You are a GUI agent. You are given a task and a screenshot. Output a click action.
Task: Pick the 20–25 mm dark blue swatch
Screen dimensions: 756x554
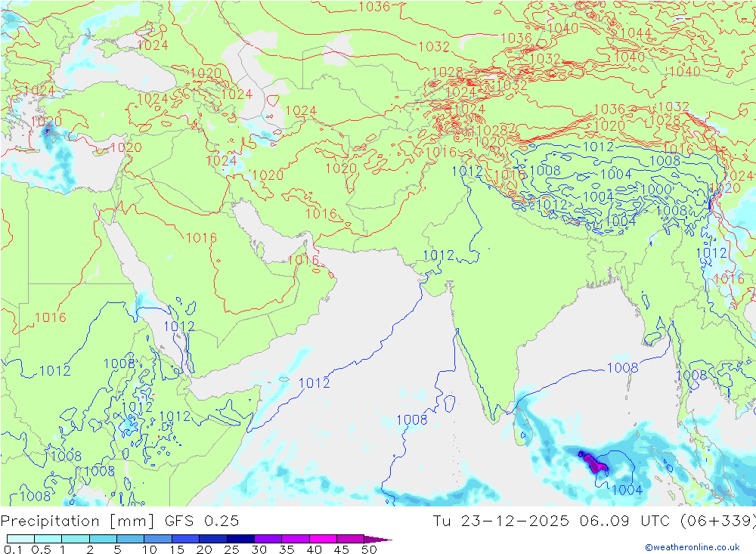click(212, 539)
